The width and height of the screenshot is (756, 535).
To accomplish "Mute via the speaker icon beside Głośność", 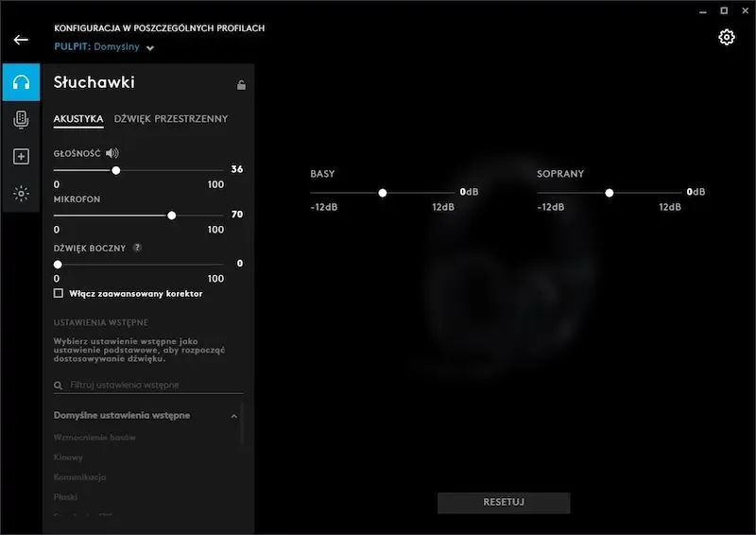I will pos(113,153).
